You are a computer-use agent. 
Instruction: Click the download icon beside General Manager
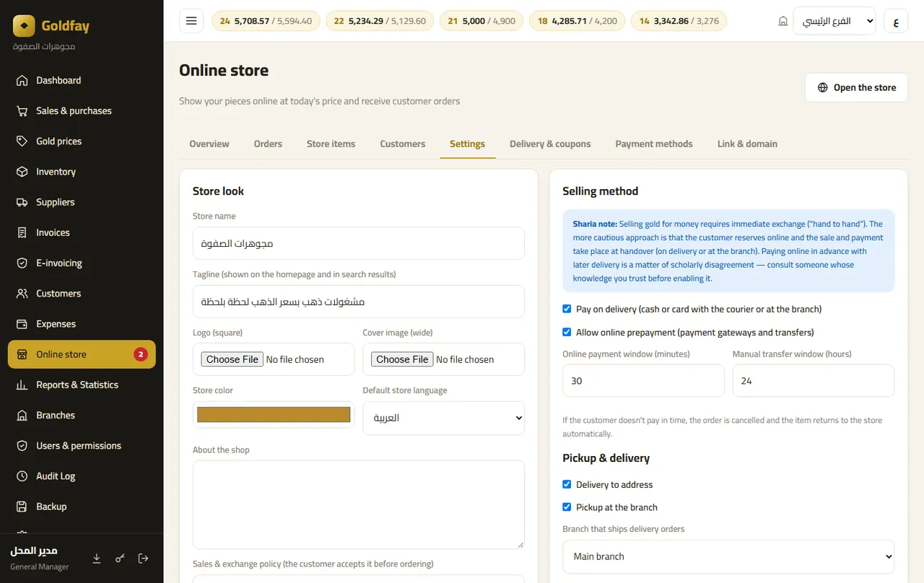pyautogui.click(x=97, y=558)
